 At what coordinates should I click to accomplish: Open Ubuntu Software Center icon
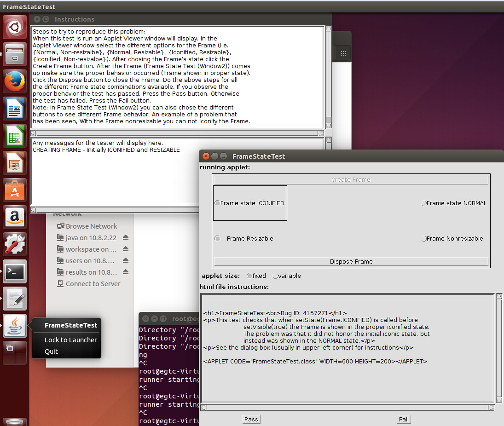click(15, 190)
